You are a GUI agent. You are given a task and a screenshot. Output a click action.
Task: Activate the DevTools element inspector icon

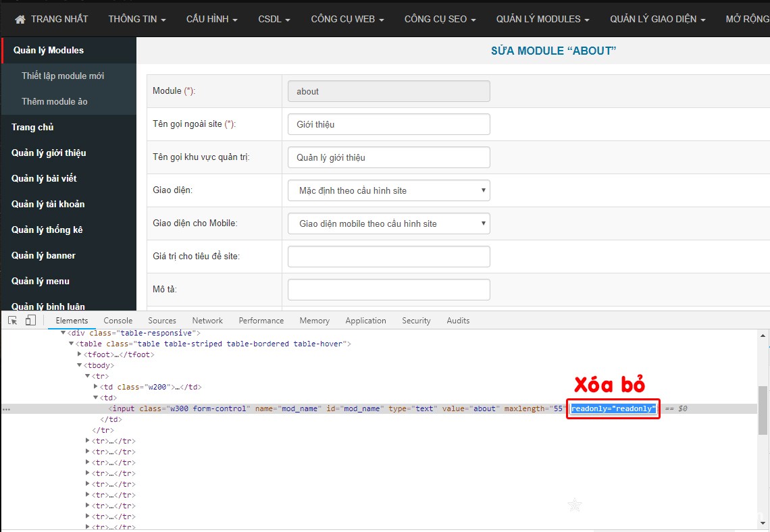(x=13, y=321)
